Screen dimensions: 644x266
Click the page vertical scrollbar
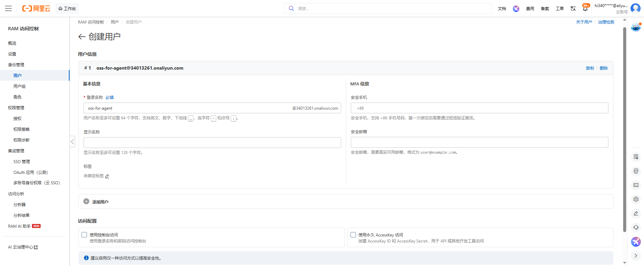(625, 129)
